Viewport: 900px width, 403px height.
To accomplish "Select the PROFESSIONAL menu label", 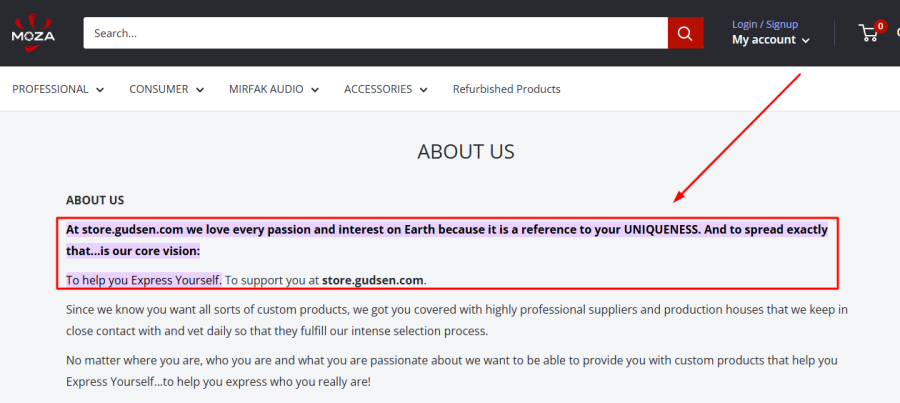I will pos(50,89).
